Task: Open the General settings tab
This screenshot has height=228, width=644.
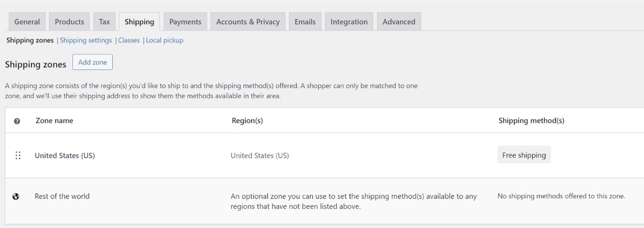Action: click(x=27, y=22)
